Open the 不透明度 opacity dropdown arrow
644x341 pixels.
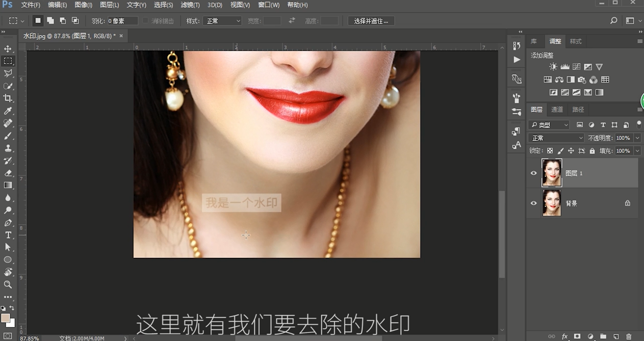(637, 138)
